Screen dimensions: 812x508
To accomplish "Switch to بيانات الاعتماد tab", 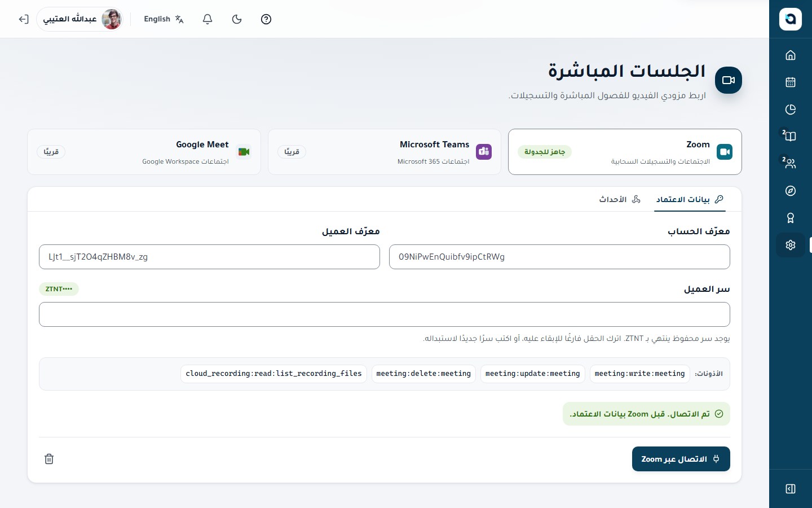I will pos(690,199).
